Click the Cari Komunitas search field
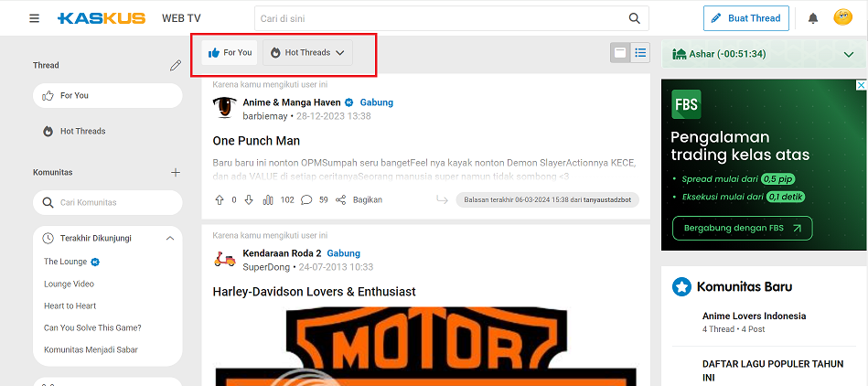 point(107,203)
